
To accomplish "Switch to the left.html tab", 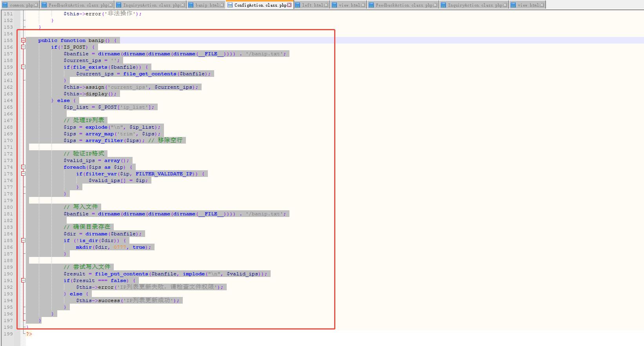I will coord(312,5).
